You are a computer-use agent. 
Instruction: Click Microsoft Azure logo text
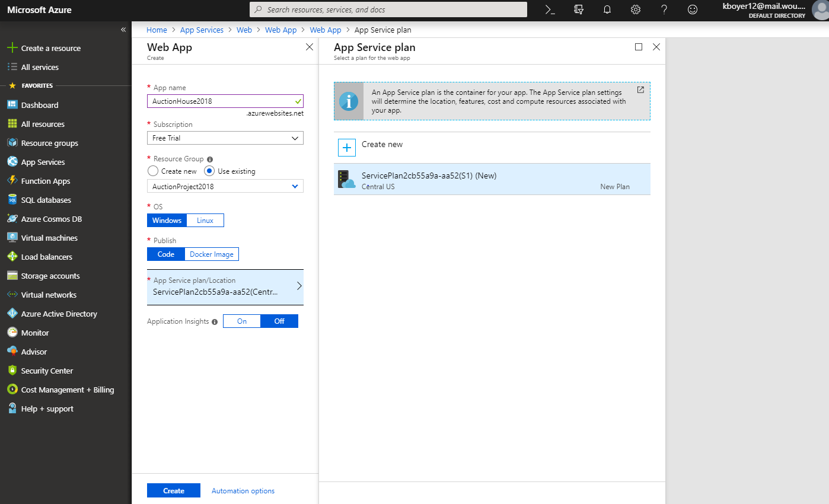pyautogui.click(x=40, y=9)
